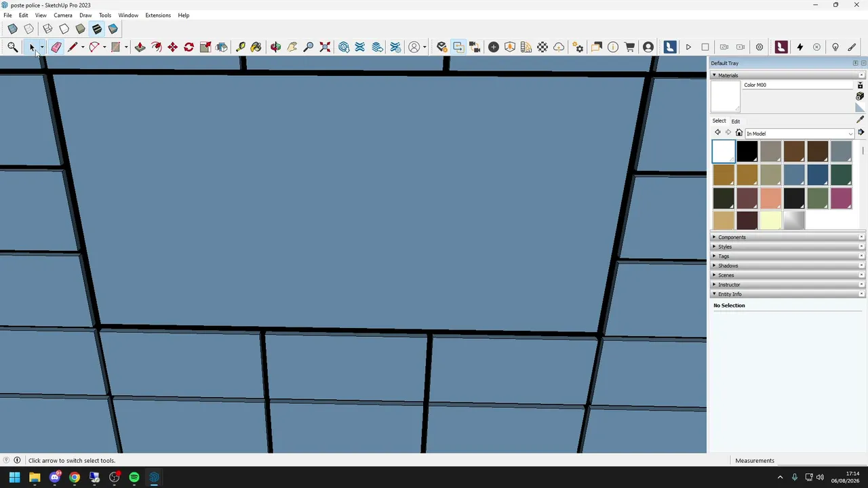Go to In Model home icon

point(738,133)
